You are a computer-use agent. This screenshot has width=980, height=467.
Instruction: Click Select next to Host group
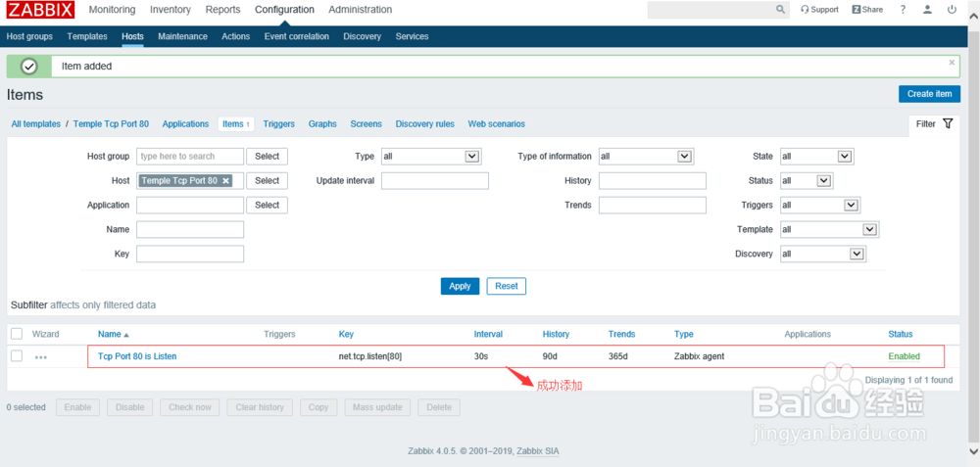[x=267, y=156]
